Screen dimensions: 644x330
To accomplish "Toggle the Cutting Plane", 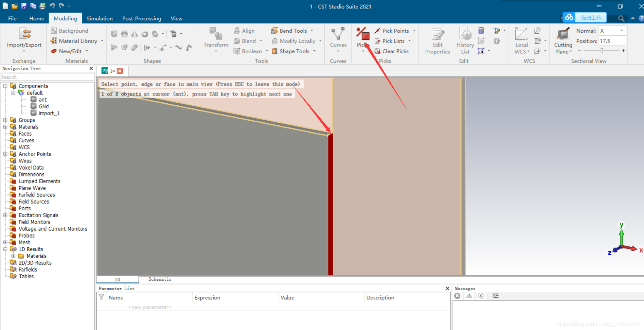I will point(563,41).
